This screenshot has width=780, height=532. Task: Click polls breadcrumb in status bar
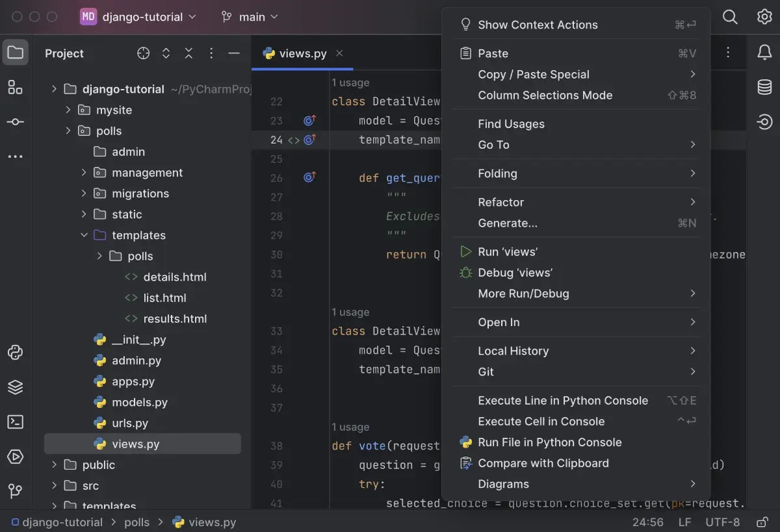(x=136, y=522)
